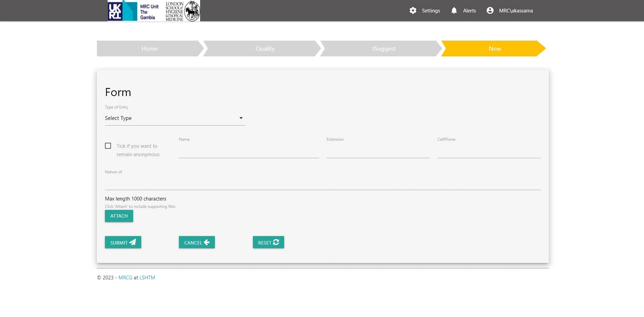Screen dimensions: 644x317
Task: Open the Settings gear icon
Action: coord(413,10)
